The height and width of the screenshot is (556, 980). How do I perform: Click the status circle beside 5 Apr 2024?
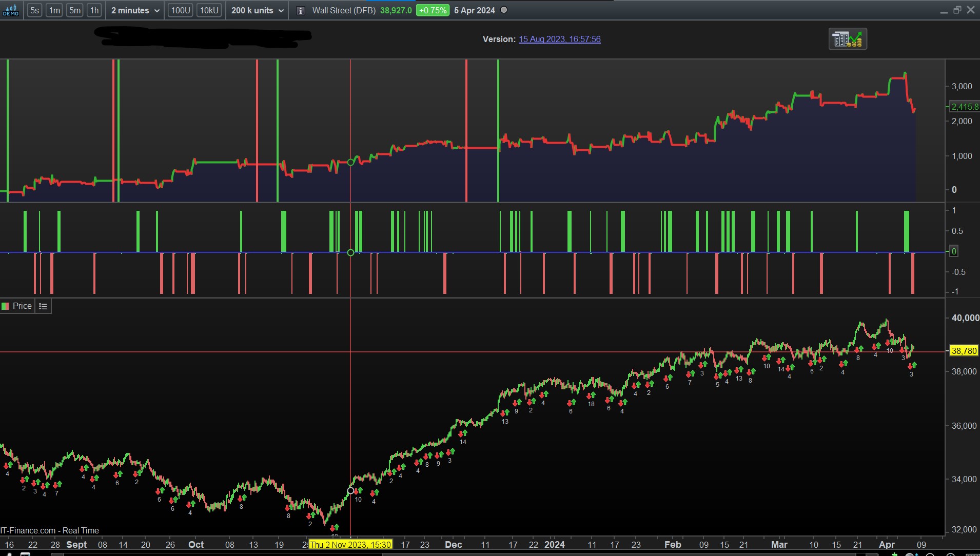(x=504, y=10)
